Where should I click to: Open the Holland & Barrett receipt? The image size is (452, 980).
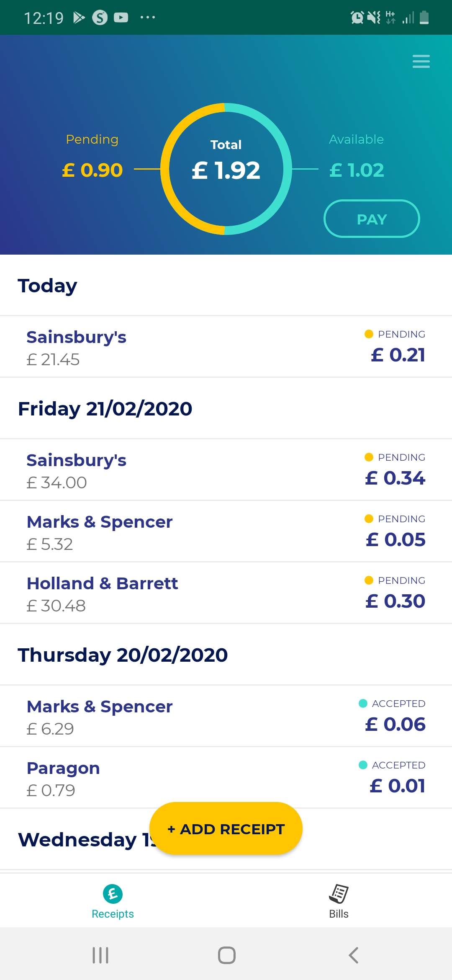[226, 593]
